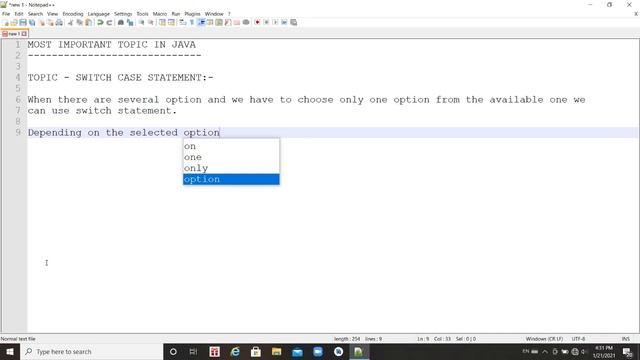Screen dimensions: 640x360
Task: Click the Save All toolbar icon
Action: [x=32, y=22]
